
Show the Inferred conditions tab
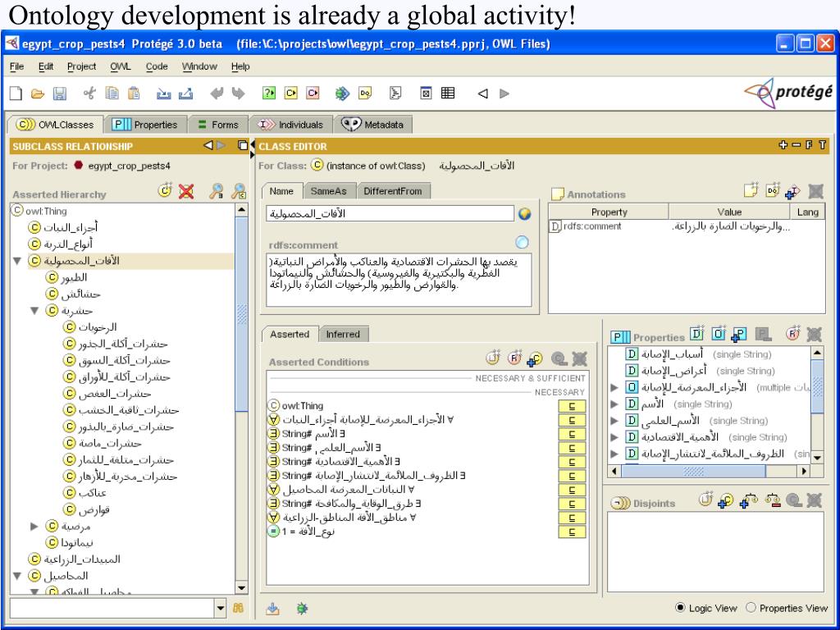tap(343, 335)
